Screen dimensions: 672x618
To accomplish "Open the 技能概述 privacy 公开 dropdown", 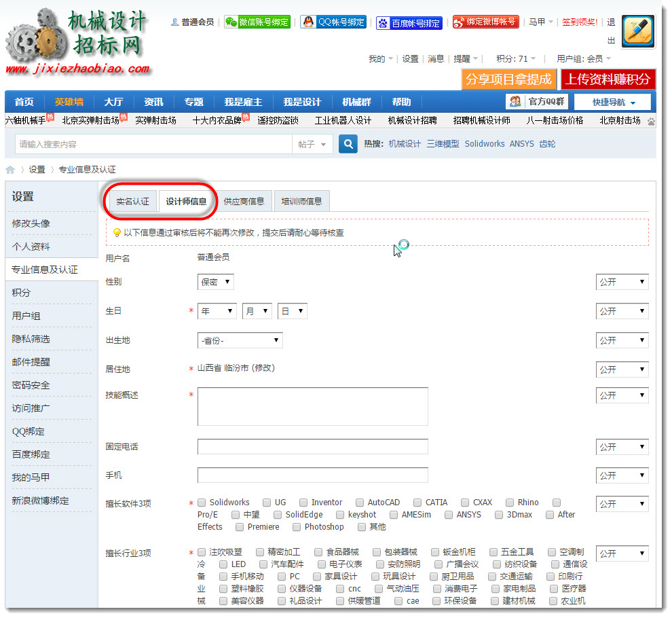I will tap(622, 395).
